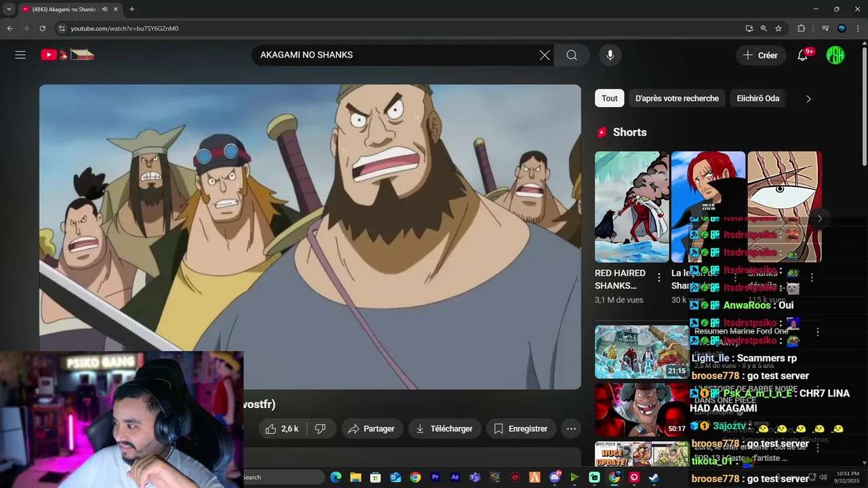Open a new browser tab
The width and height of the screenshot is (868, 488).
tap(132, 9)
